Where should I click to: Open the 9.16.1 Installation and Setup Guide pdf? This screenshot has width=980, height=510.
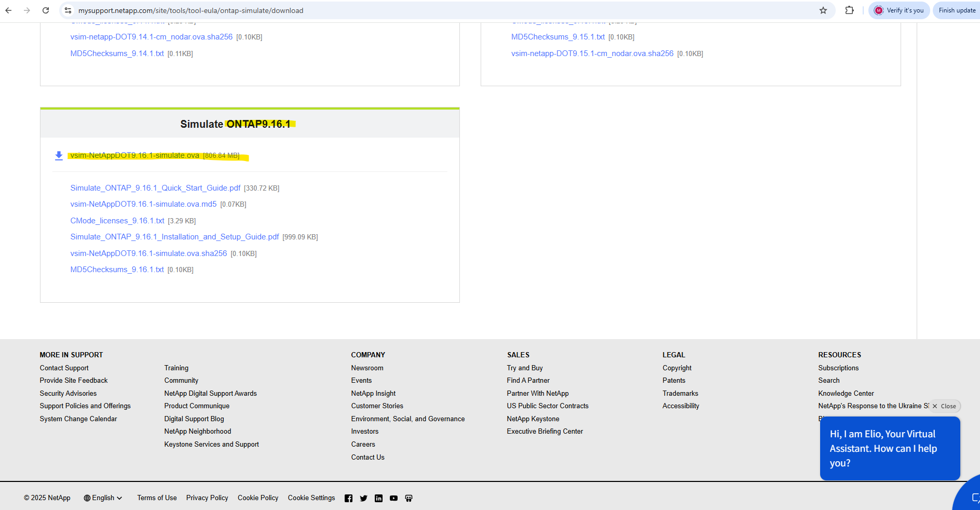tap(174, 237)
